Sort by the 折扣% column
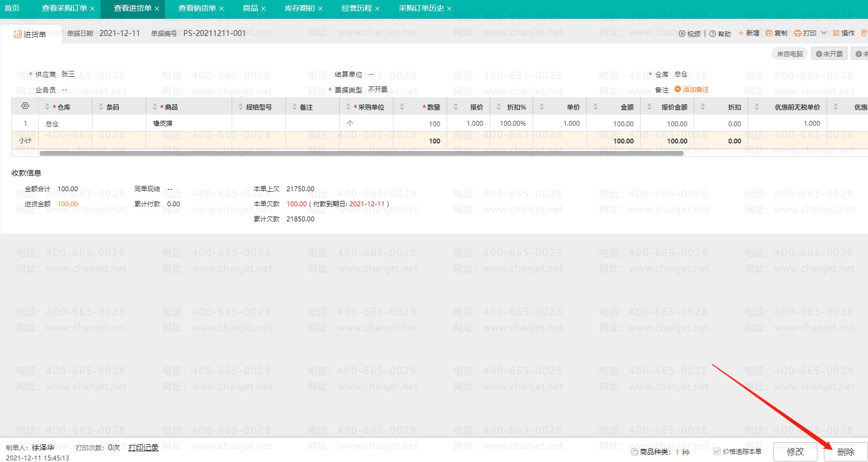 coord(499,107)
